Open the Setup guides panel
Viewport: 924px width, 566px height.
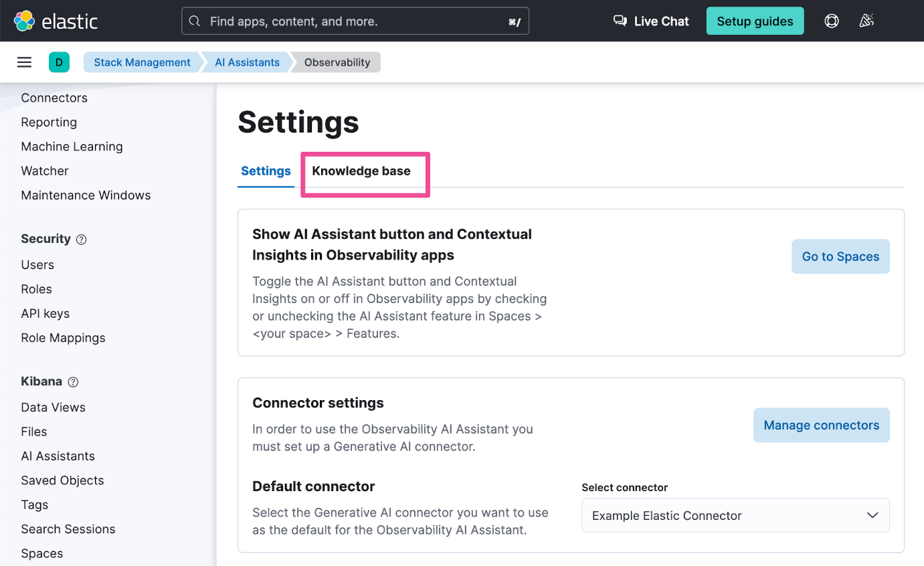tap(755, 21)
